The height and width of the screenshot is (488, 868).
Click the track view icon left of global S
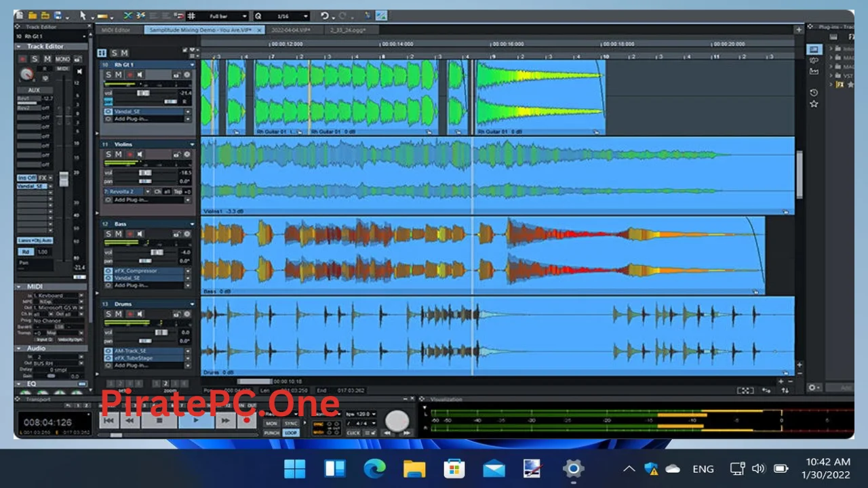coord(102,53)
